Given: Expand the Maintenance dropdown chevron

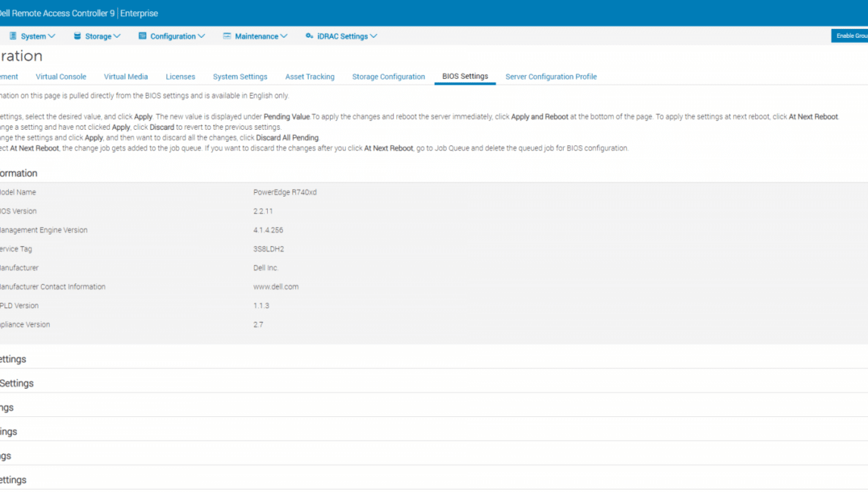Looking at the screenshot, I should click(284, 36).
